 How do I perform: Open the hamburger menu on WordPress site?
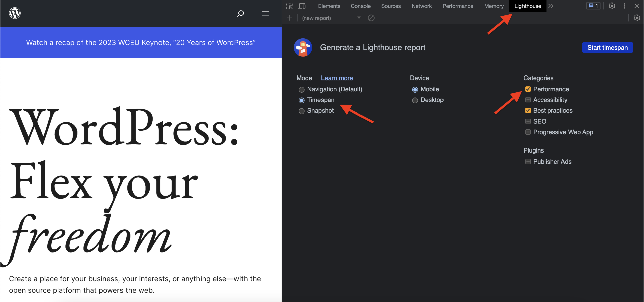[266, 13]
